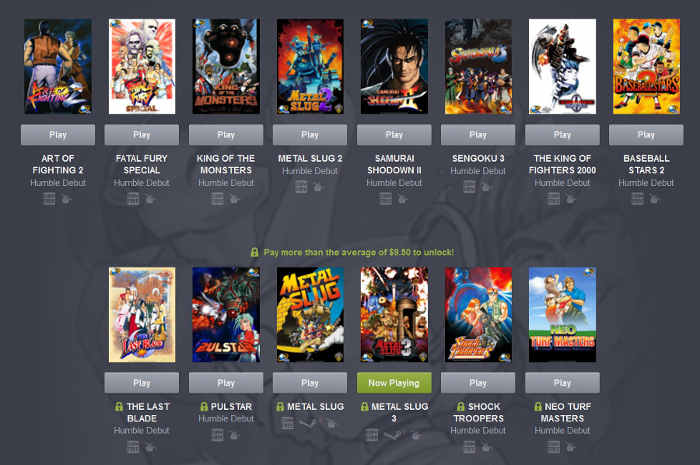This screenshot has width=700, height=465.
Task: Open the Metal Slug 2 cover art
Action: click(310, 66)
